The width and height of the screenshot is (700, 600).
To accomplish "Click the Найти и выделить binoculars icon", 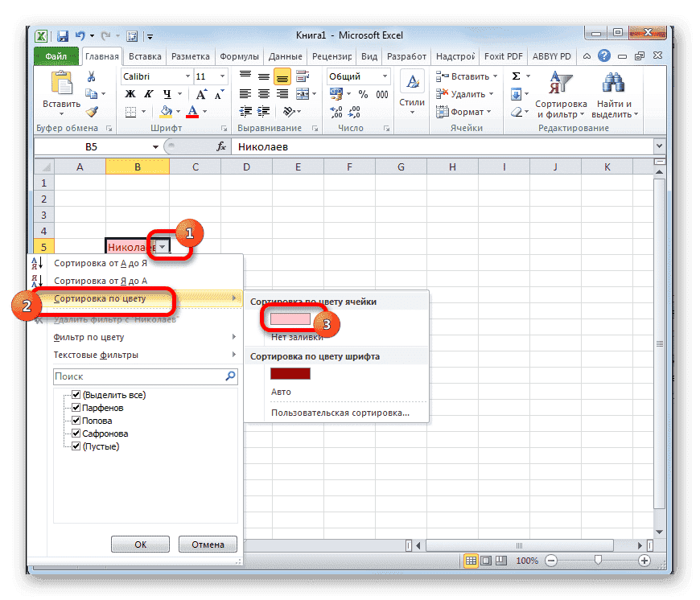I will [x=613, y=83].
